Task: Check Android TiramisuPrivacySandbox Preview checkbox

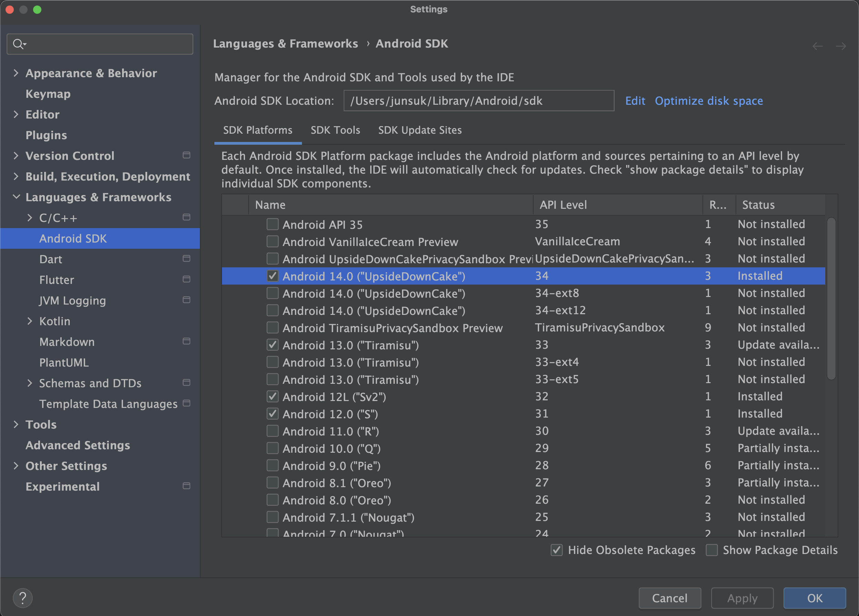Action: click(272, 328)
